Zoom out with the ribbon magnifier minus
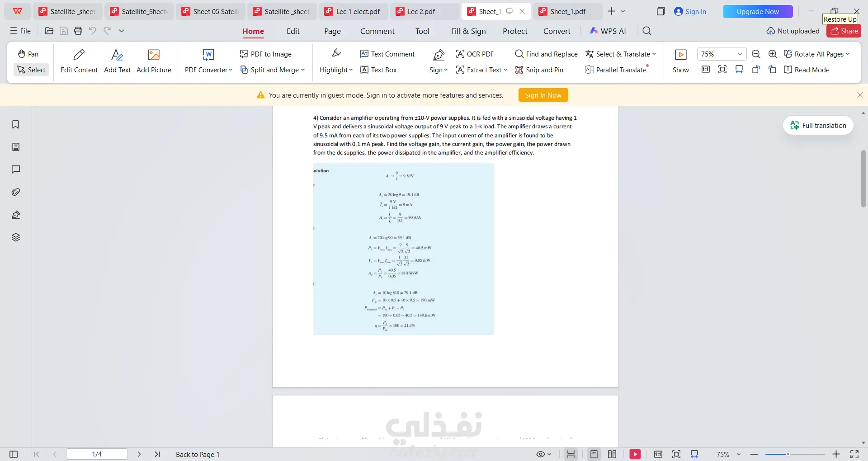The image size is (868, 461). point(756,54)
